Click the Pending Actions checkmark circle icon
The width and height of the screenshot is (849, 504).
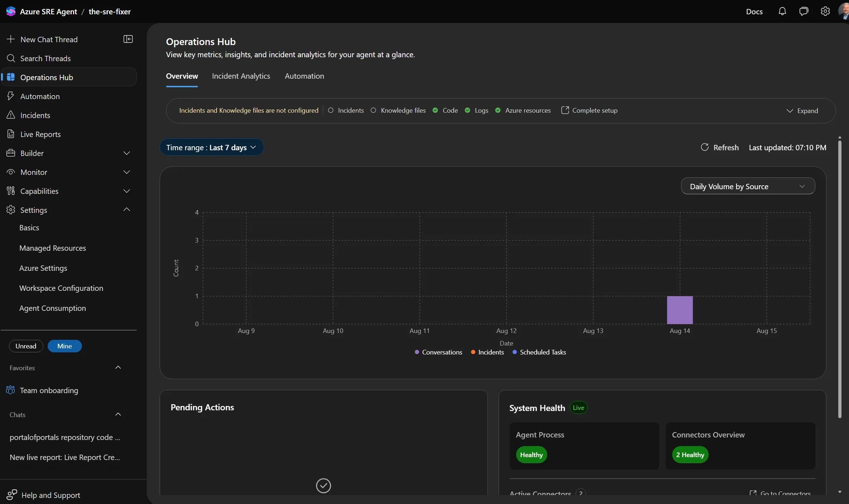(324, 485)
